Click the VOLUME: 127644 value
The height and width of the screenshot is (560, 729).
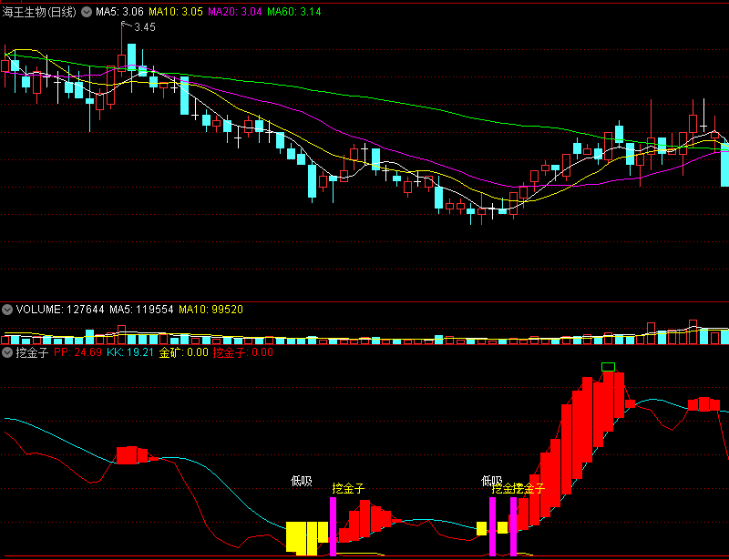point(60,310)
